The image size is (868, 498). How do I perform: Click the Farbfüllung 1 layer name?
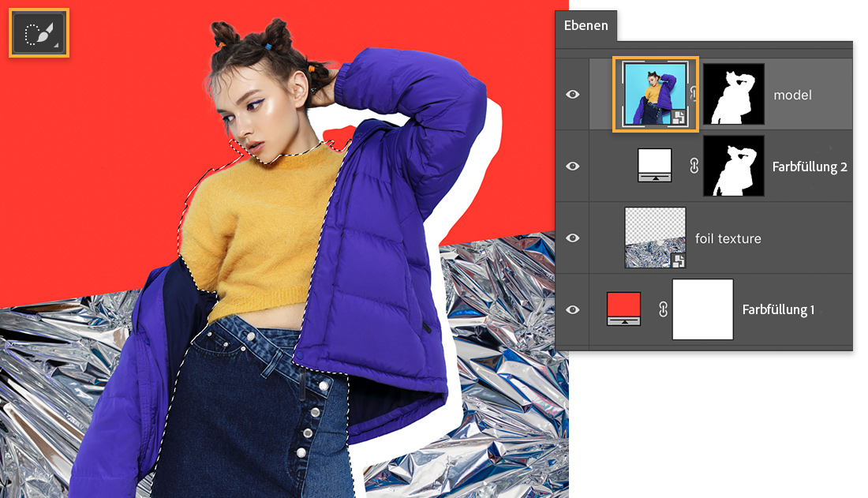[x=778, y=309]
